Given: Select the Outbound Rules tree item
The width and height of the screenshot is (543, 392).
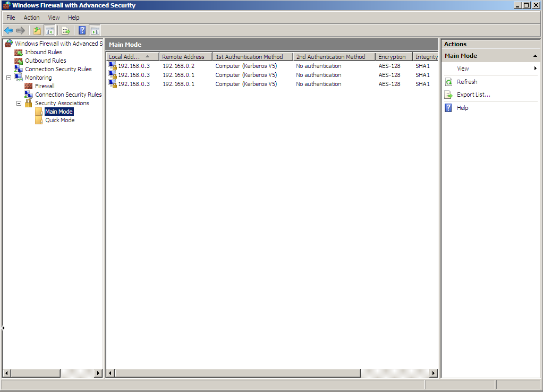Looking at the screenshot, I should point(45,61).
